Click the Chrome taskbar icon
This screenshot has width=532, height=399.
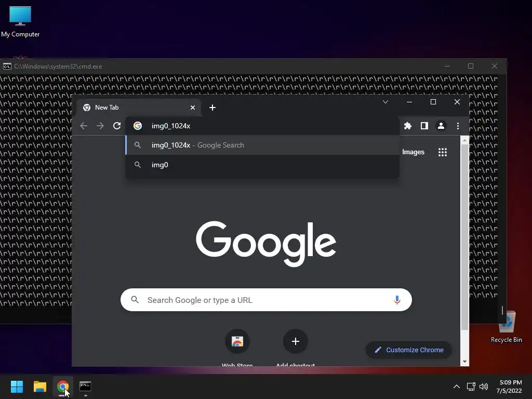(x=63, y=387)
